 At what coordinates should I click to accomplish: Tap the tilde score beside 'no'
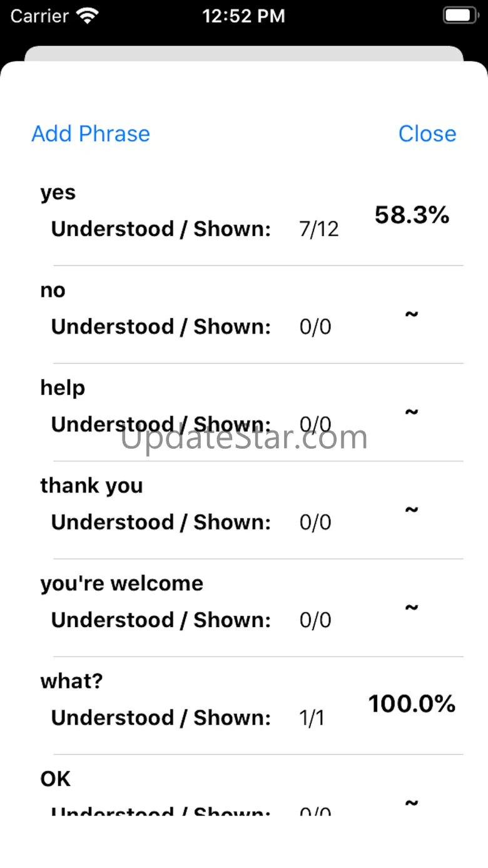point(412,314)
